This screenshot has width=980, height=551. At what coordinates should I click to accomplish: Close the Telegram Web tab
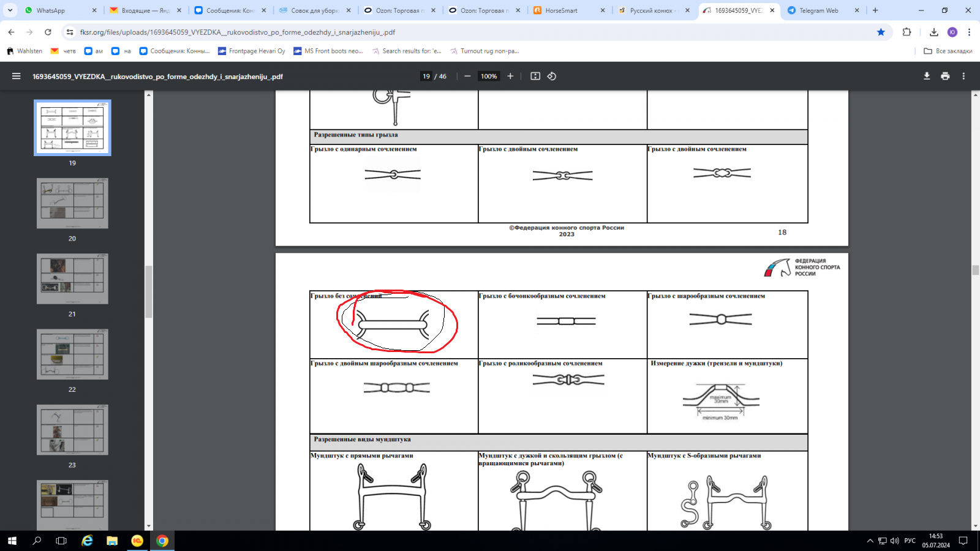[x=857, y=10]
